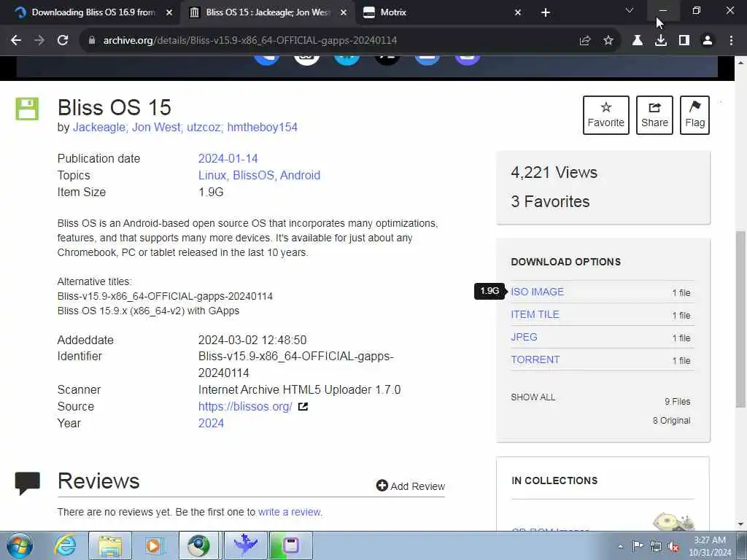The height and width of the screenshot is (560, 747).
Task: Click the muted volume tray icon
Action: (x=674, y=546)
